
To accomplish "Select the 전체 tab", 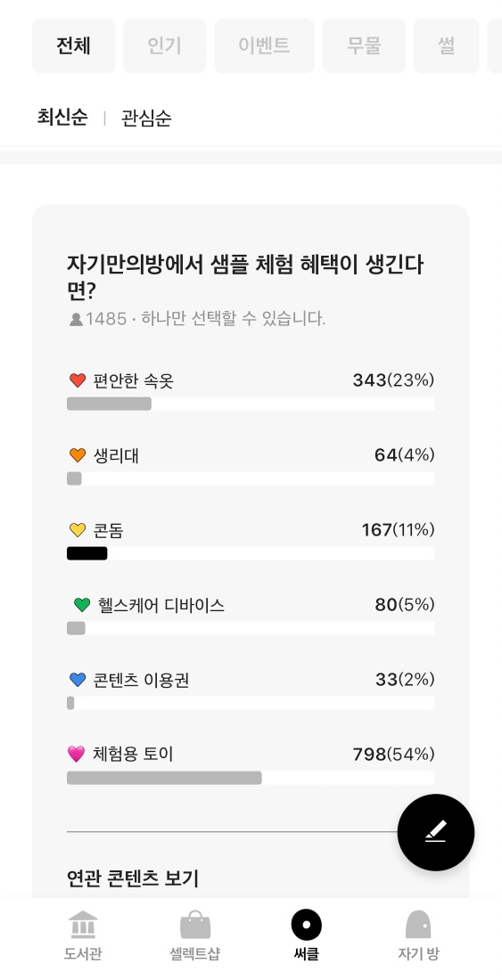I will click(73, 46).
